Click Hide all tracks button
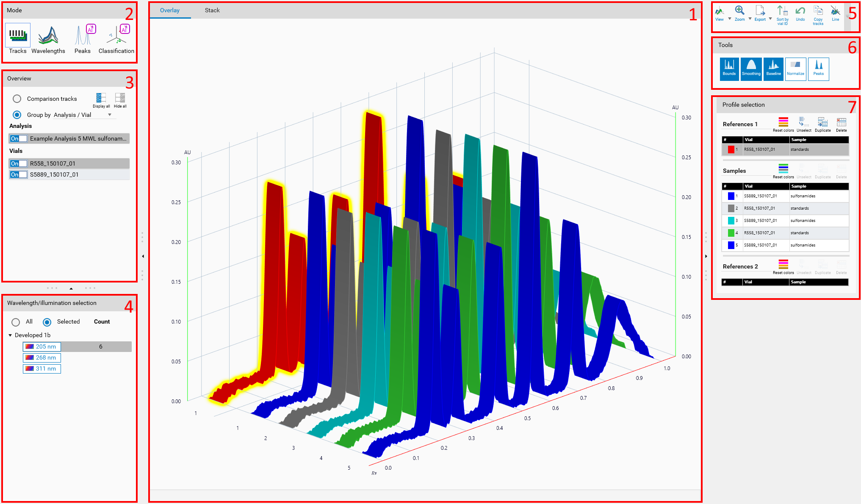 [x=120, y=100]
